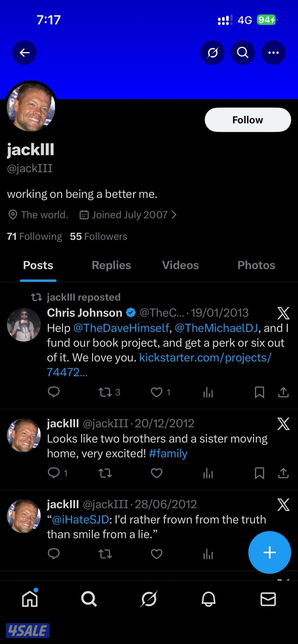The width and height of the screenshot is (298, 644).
Task: Switch to the Replies tab
Action: click(111, 265)
